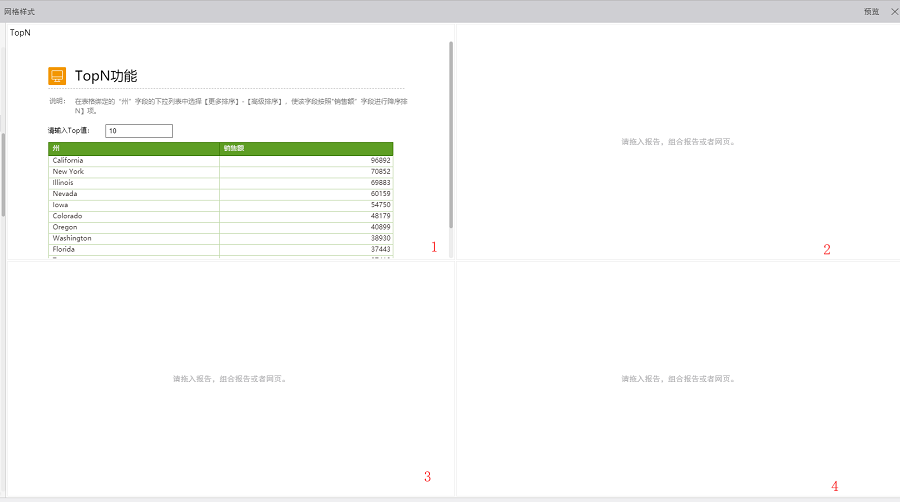
Task: Select the empty grid cell numbered 3
Action: (x=230, y=379)
